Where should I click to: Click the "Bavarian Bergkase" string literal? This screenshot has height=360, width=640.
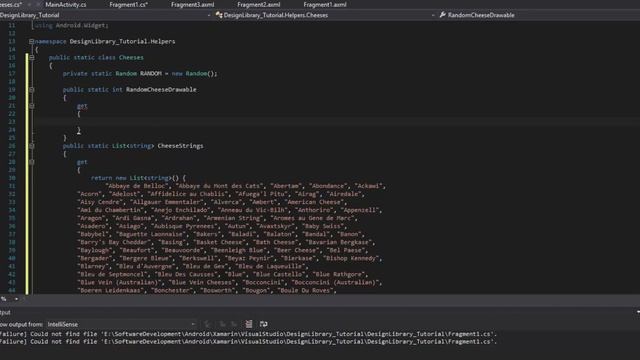[339, 242]
